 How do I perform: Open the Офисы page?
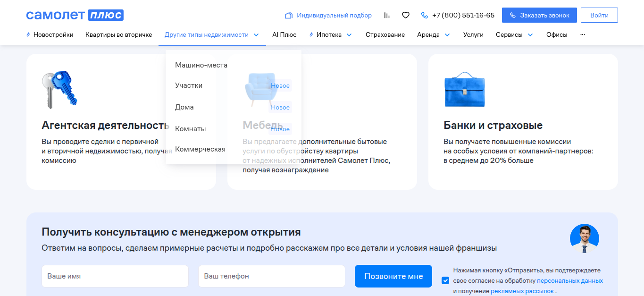pos(557,34)
